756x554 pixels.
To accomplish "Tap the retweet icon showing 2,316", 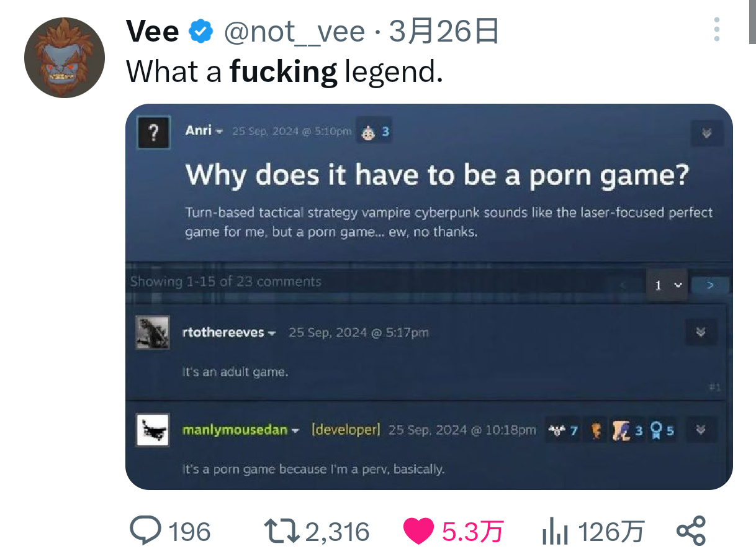I will [x=282, y=532].
